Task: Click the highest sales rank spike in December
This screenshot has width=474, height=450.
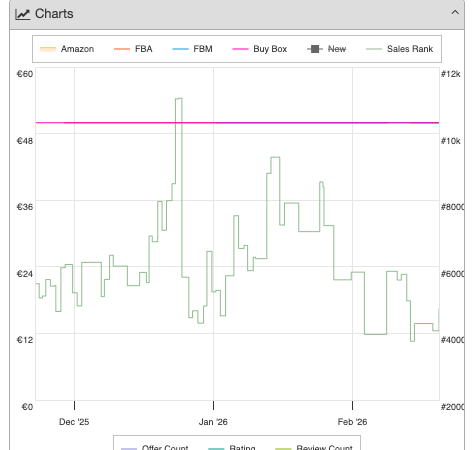Action: tap(179, 99)
